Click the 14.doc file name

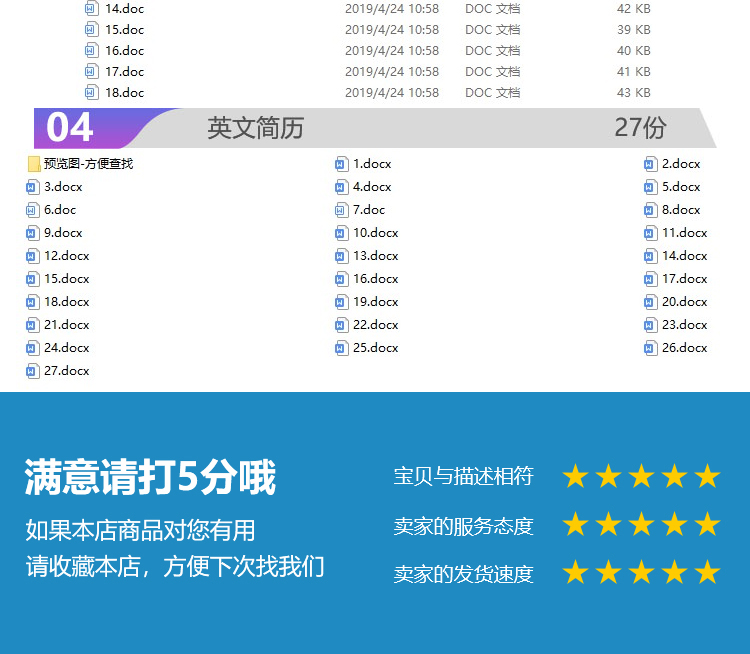pyautogui.click(x=124, y=9)
